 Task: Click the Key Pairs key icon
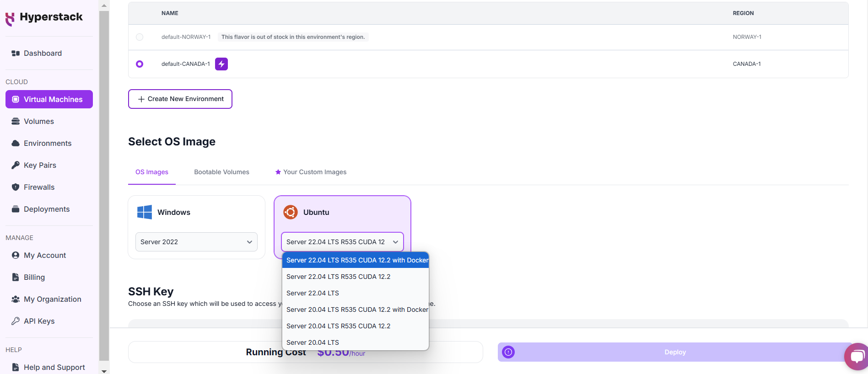(16, 165)
